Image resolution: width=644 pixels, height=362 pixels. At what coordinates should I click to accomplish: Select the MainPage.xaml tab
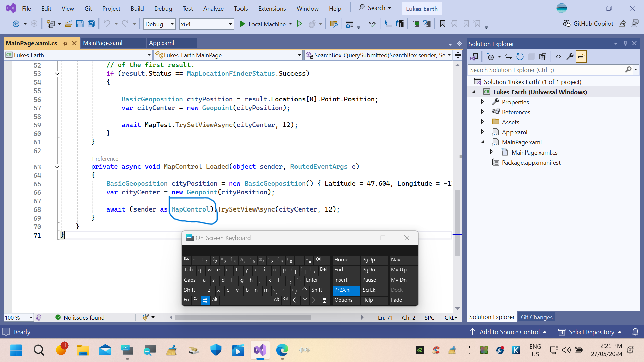point(103,43)
